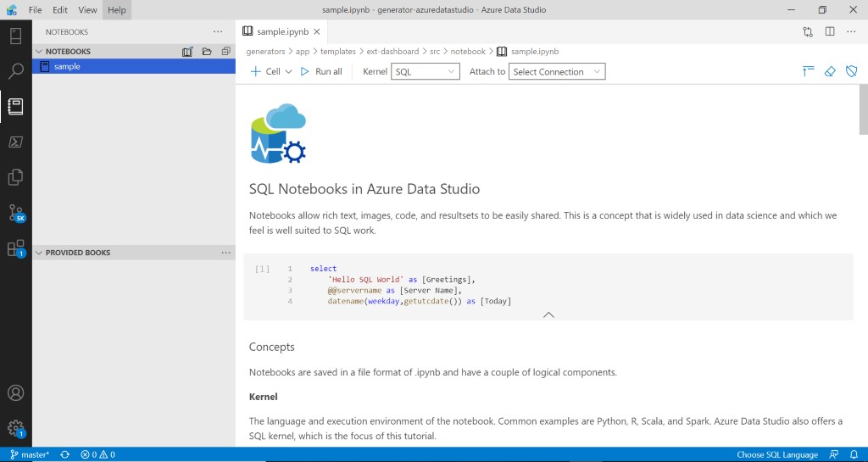Screen dimensions: 868x462
Task: Open the Terminal/Tasks view icon
Action: 15,142
